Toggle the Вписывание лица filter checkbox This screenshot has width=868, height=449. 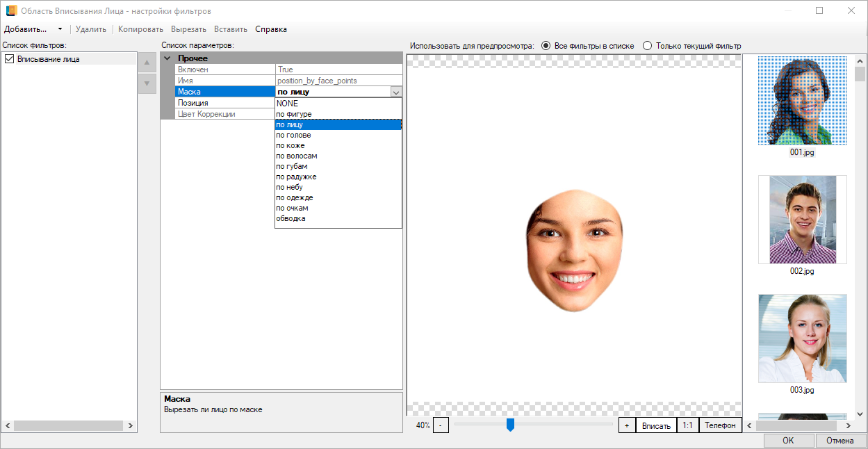[9, 59]
